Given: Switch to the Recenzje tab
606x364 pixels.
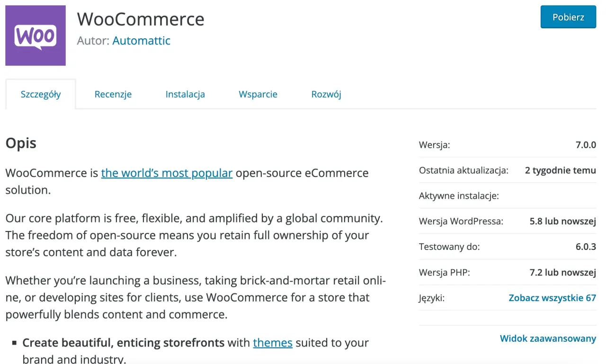Looking at the screenshot, I should [x=113, y=94].
